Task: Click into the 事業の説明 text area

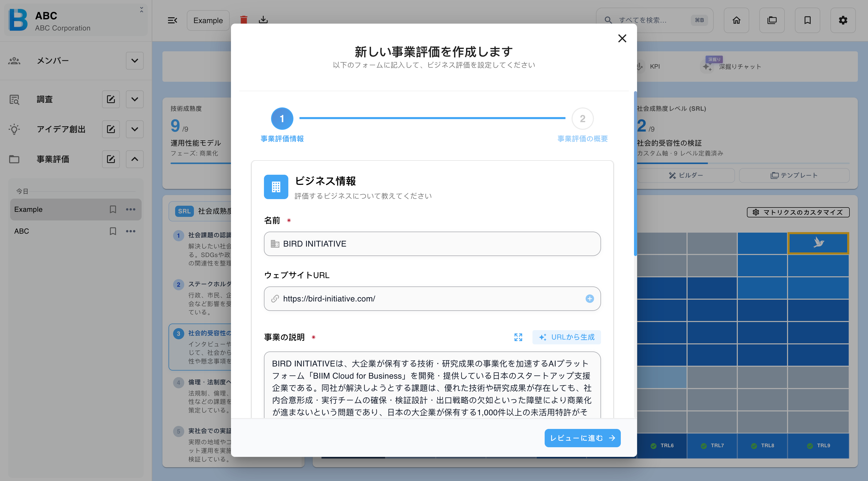Action: pos(432,385)
